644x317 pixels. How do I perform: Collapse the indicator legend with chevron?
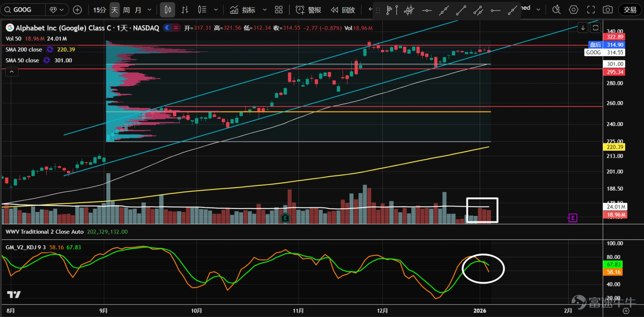[x=12, y=72]
